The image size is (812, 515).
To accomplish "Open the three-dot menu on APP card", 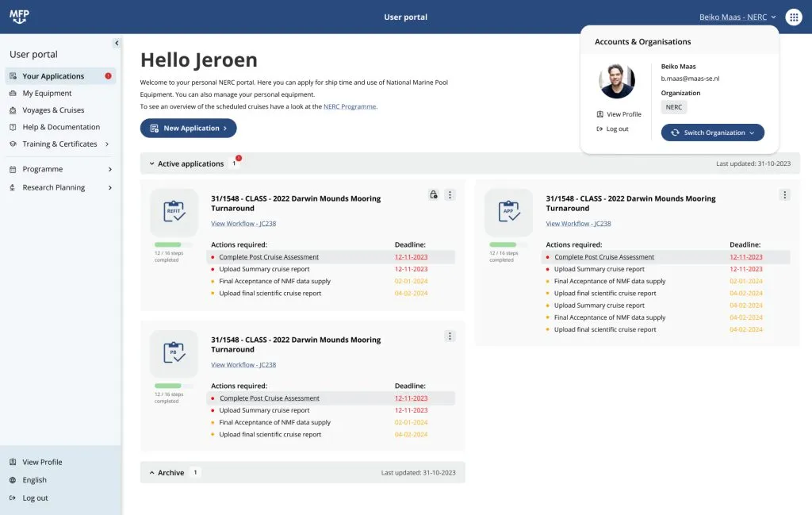I will [784, 194].
